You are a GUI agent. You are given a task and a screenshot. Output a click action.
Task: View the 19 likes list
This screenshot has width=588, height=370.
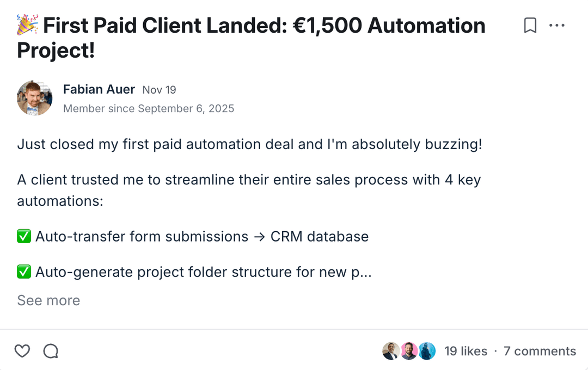pos(465,351)
